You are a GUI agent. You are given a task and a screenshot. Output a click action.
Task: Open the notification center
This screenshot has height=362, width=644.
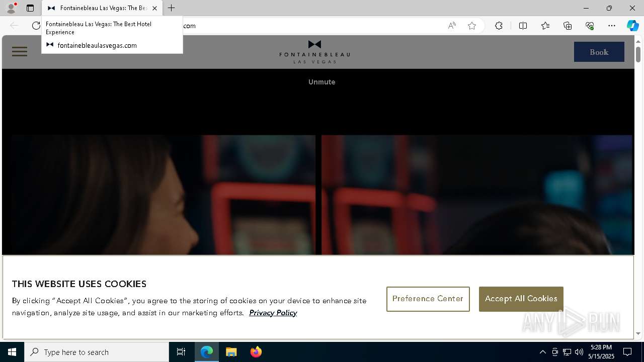click(627, 352)
